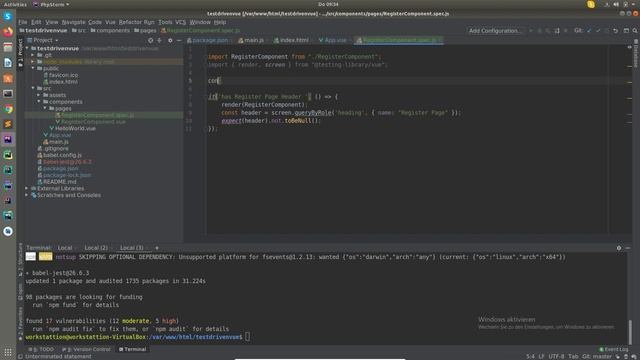Viewport: 640px width, 360px height.
Task: Click the Add Configuration button
Action: click(495, 31)
